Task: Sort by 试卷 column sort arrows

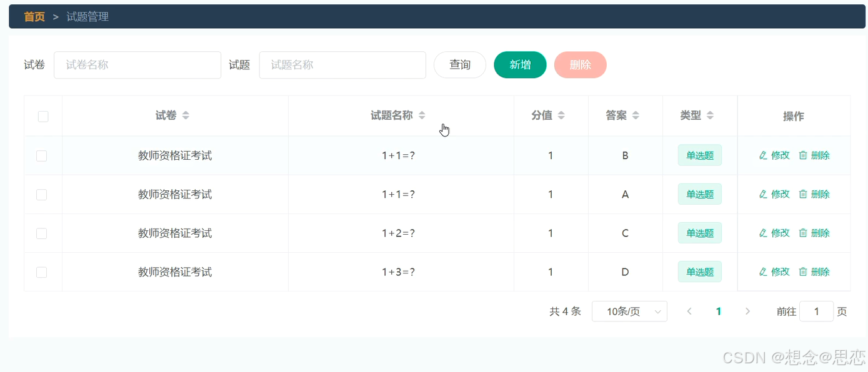Action: click(186, 115)
